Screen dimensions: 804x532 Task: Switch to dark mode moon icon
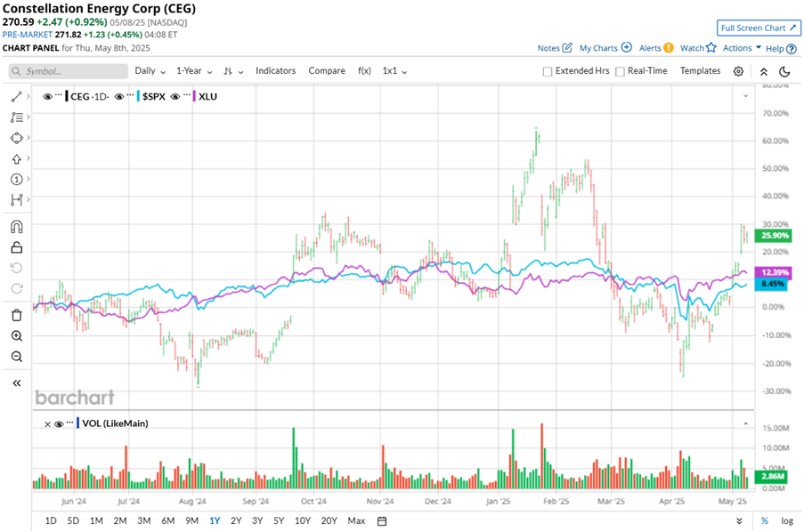(x=784, y=72)
